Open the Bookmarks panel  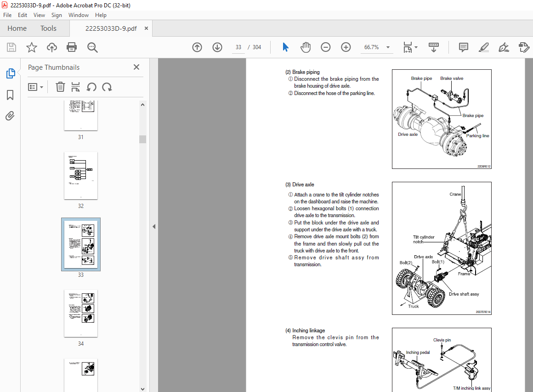[10, 95]
